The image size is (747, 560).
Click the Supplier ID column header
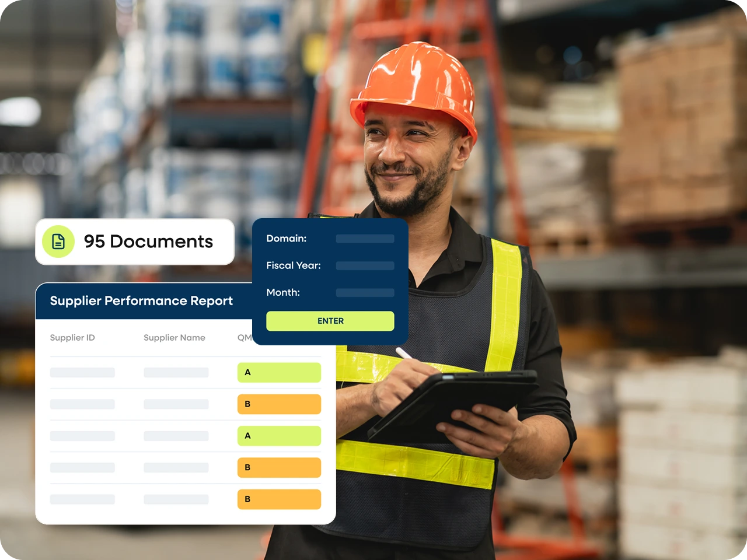pos(72,338)
